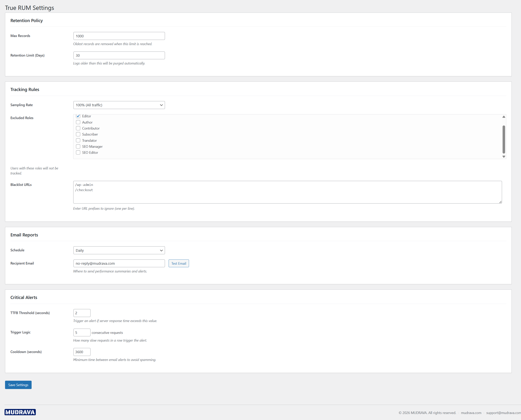Click the Save Settings button

pos(18,385)
